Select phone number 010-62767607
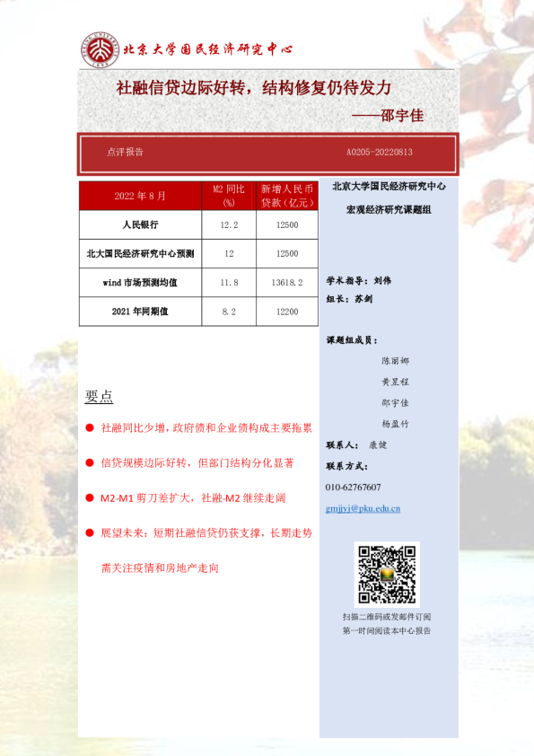The width and height of the screenshot is (534, 756). coord(354,488)
